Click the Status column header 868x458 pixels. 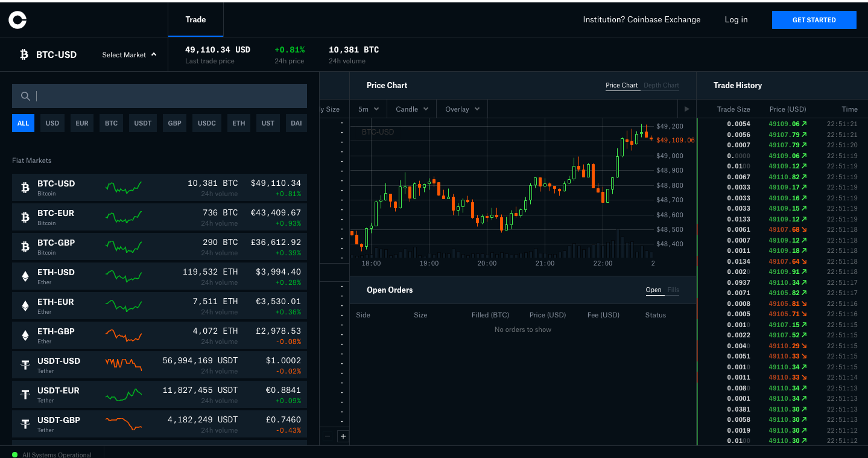(x=656, y=315)
